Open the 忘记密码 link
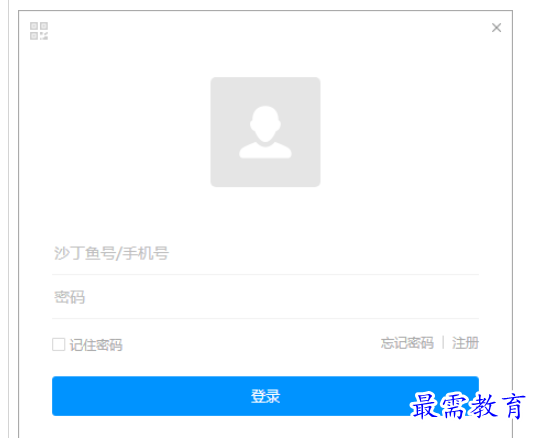Image resolution: width=534 pixels, height=438 pixels. [x=407, y=343]
